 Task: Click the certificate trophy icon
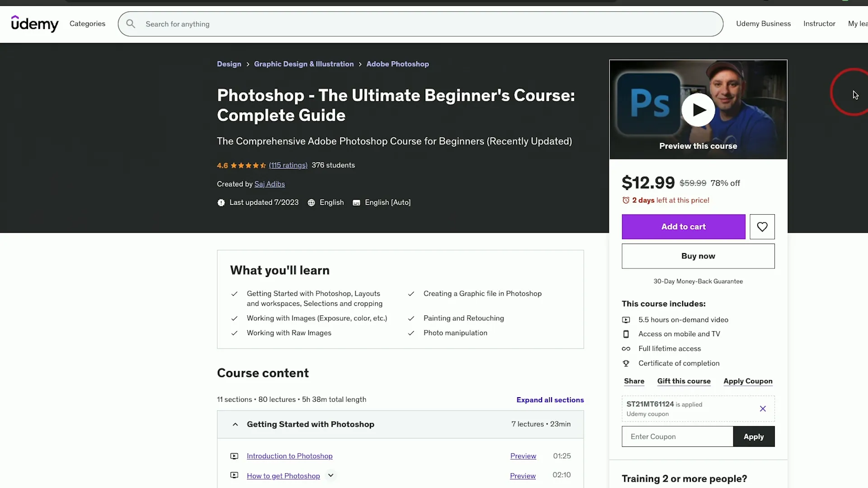tap(626, 363)
